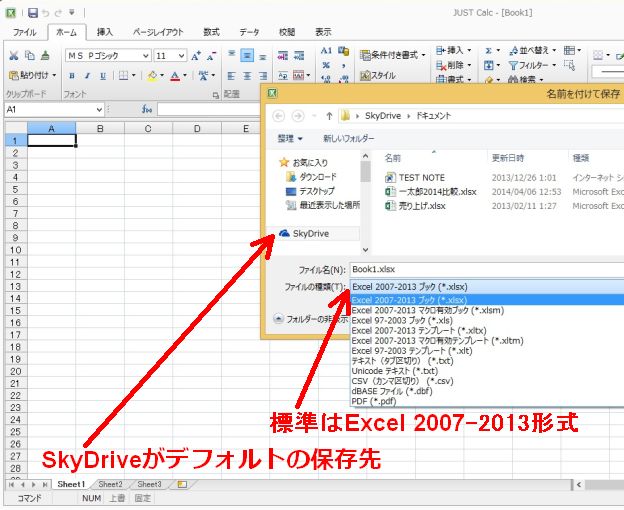
Task: Click the wrap text icon
Action: point(283,76)
